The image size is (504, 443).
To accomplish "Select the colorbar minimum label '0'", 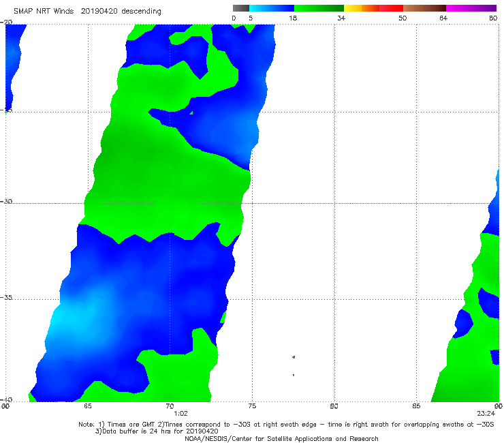I will tap(234, 18).
